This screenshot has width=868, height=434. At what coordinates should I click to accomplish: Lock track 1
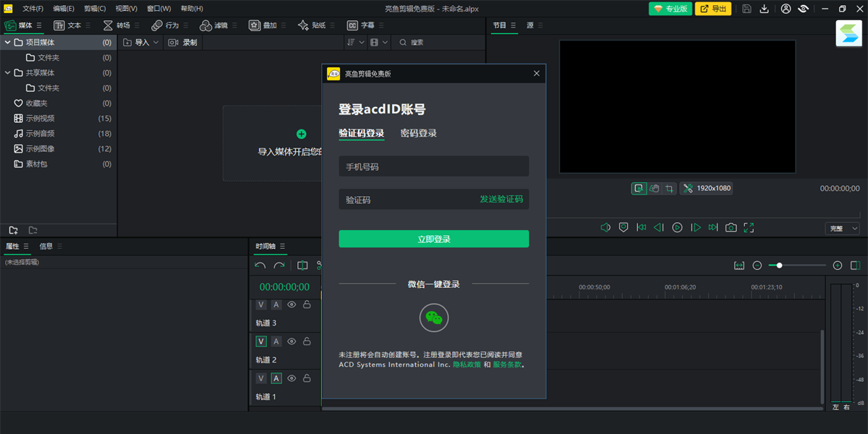307,378
